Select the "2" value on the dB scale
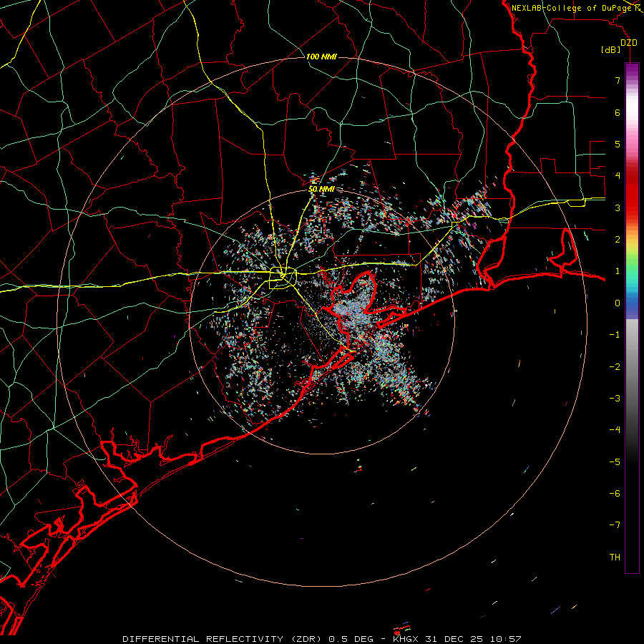Viewport: 644px width, 644px height. 618,240
